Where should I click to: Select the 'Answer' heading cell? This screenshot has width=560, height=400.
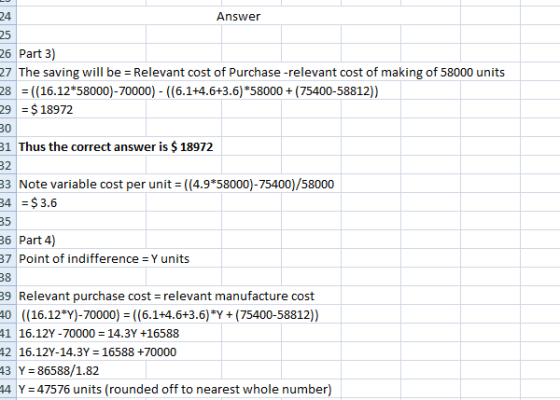point(238,16)
